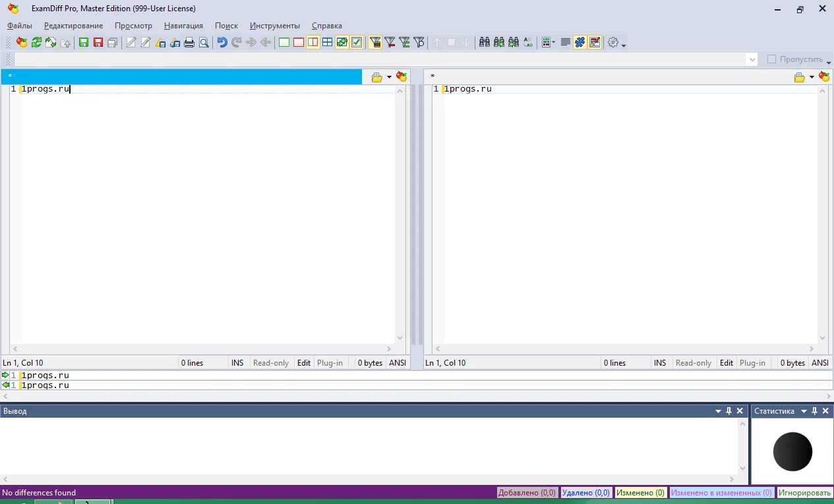Click the ExamDiff Pro app icon in title bar
This screenshot has width=834, height=504.
tap(13, 9)
